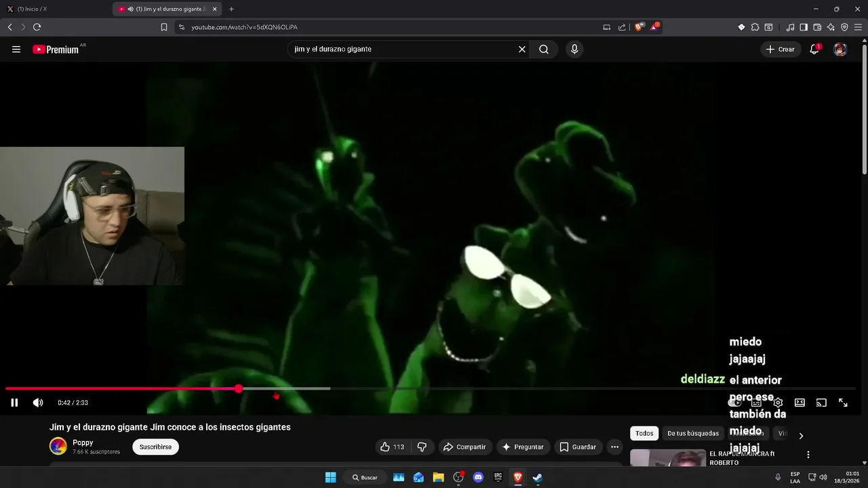
Task: Select the Jim y el durazno gigante tab
Action: coord(166,9)
